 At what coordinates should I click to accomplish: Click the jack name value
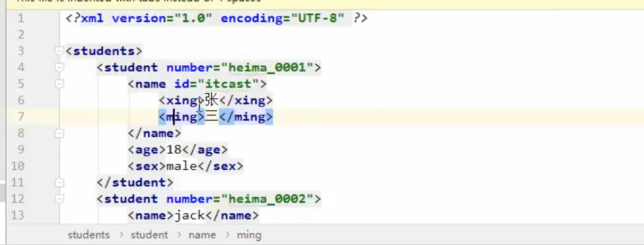(x=189, y=215)
